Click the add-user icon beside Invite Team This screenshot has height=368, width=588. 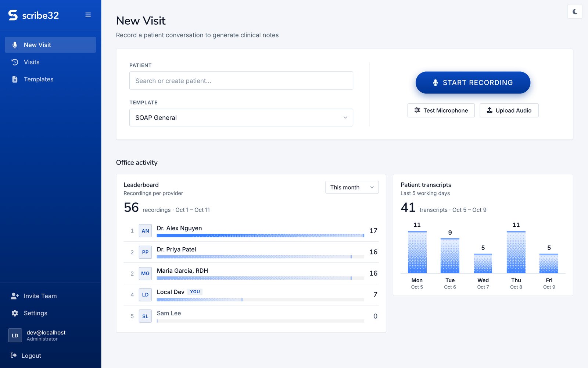(x=15, y=296)
